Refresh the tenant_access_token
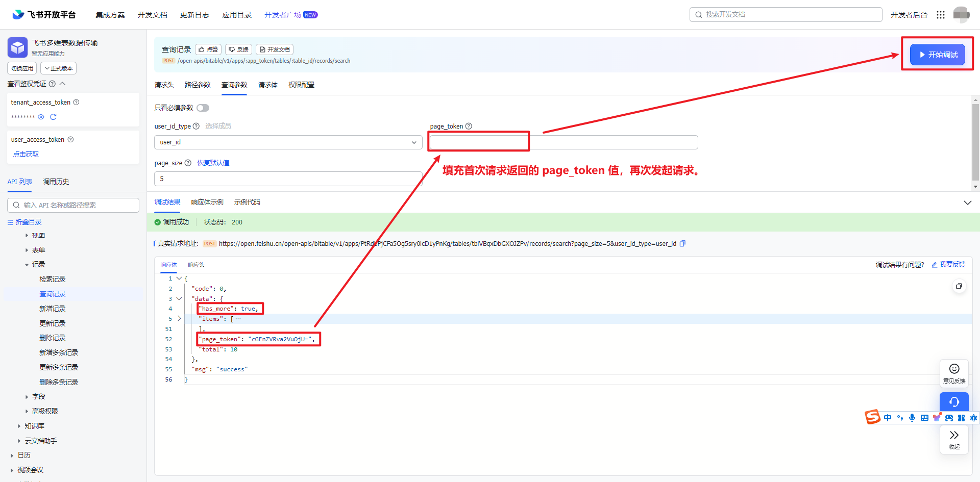The height and width of the screenshot is (482, 980). point(53,117)
